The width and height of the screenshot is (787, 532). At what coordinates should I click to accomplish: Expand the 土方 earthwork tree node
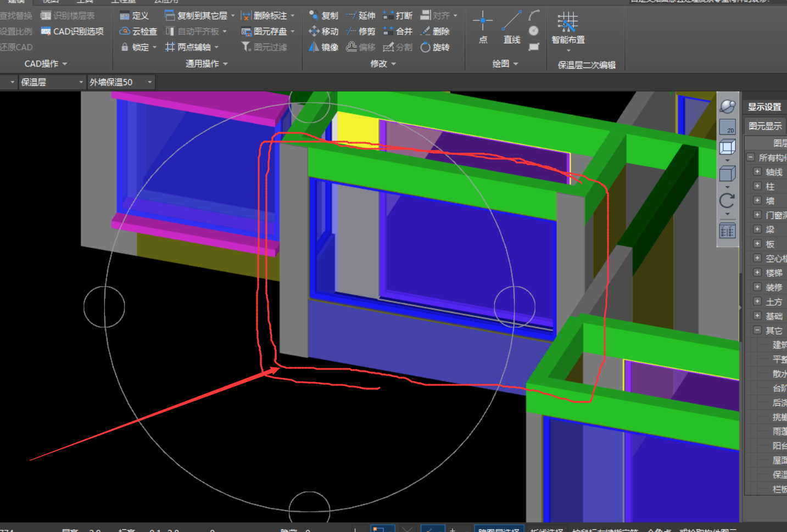tap(757, 301)
